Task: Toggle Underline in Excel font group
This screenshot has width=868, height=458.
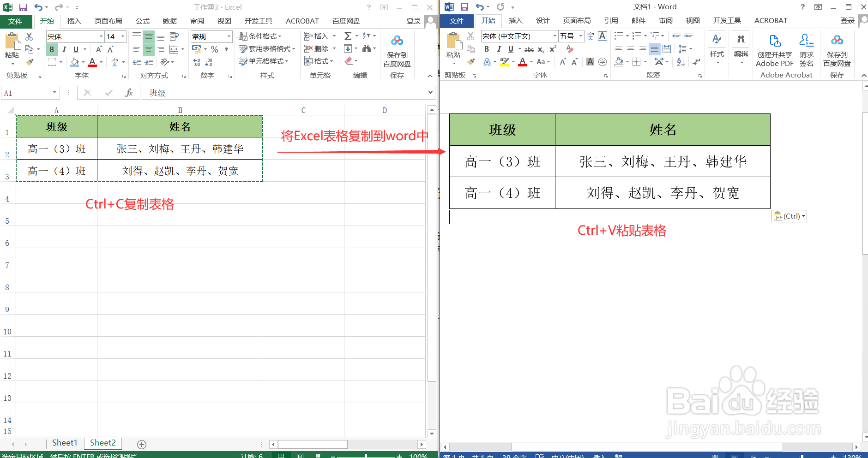Action: [x=76, y=49]
